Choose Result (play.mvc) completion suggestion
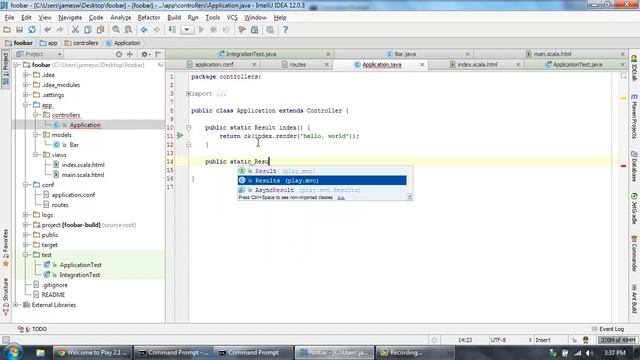The height and width of the screenshot is (360, 640). pos(322,171)
